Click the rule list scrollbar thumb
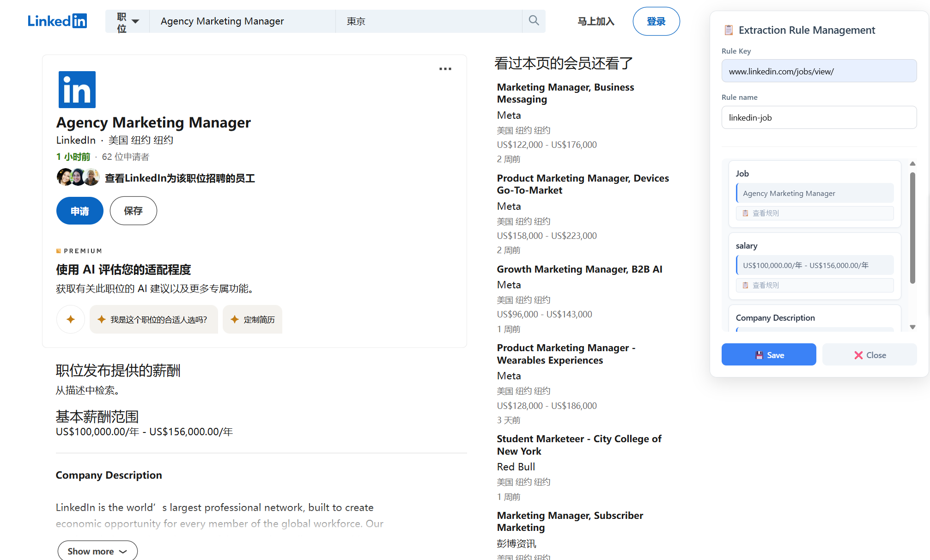Image resolution: width=930 pixels, height=560 pixels. pos(912,228)
